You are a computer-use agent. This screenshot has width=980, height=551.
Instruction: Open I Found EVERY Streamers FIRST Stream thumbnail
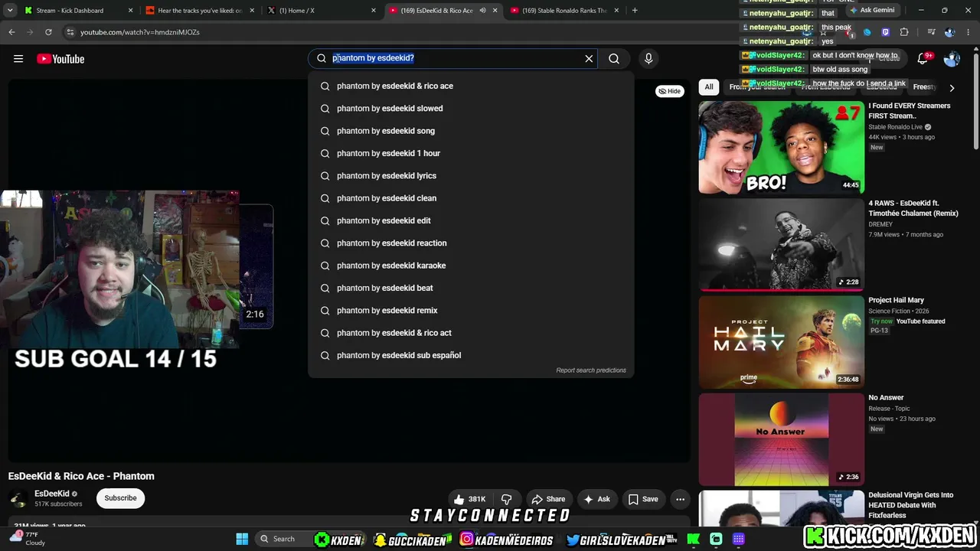[x=781, y=147]
